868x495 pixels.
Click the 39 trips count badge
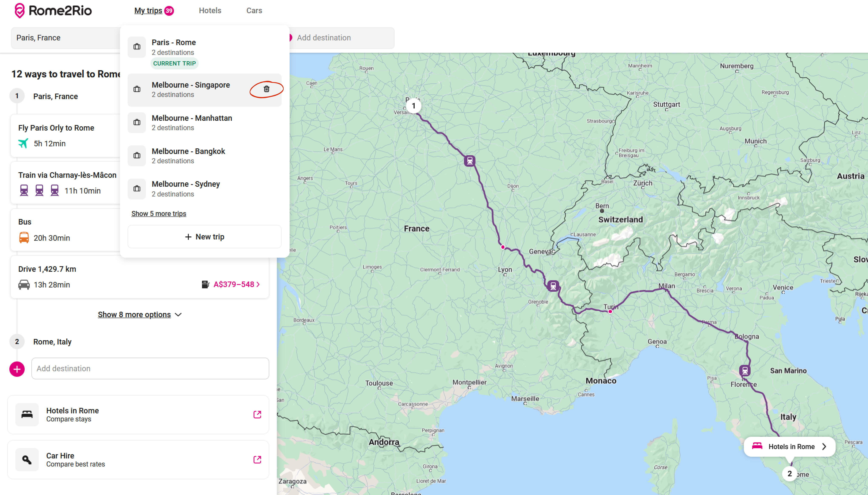[169, 11]
